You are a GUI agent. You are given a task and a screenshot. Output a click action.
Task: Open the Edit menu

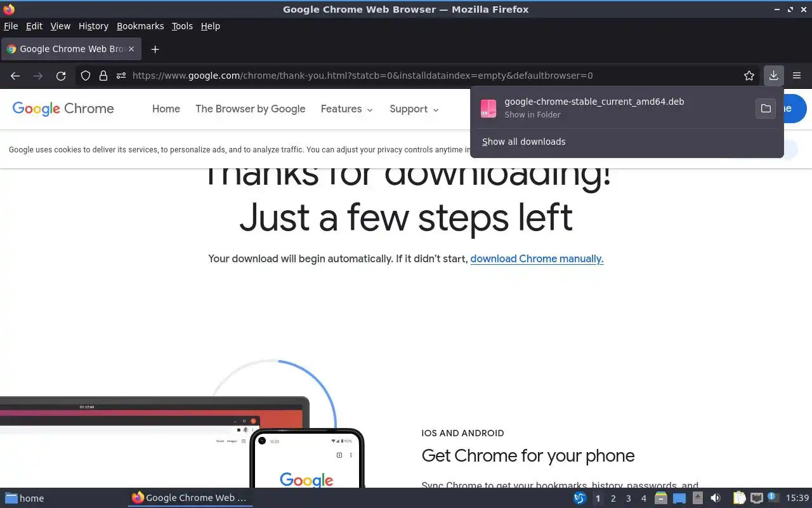point(34,26)
